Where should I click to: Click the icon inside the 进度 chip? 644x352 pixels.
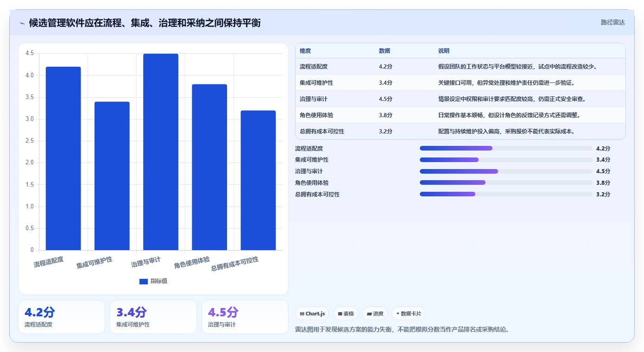point(369,314)
